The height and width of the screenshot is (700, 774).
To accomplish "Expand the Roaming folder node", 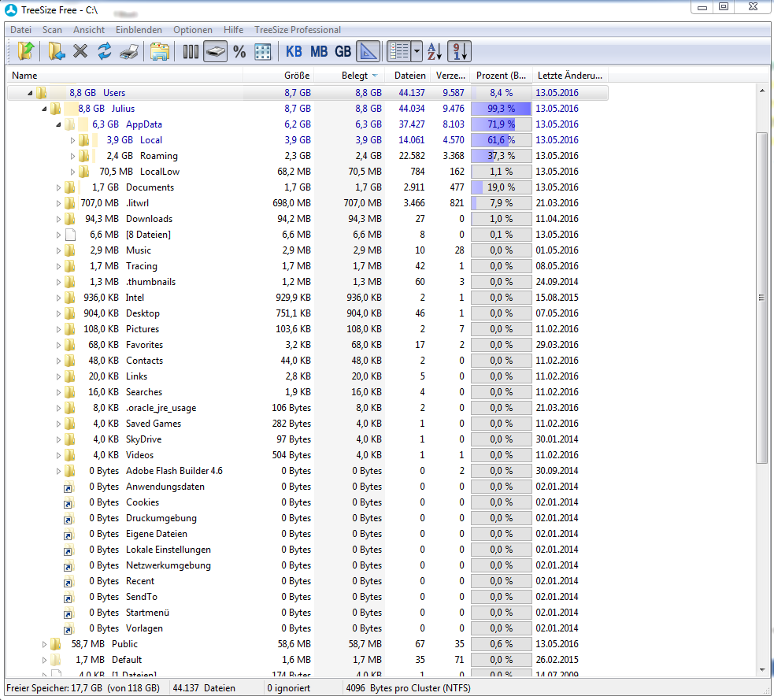I will (72, 156).
